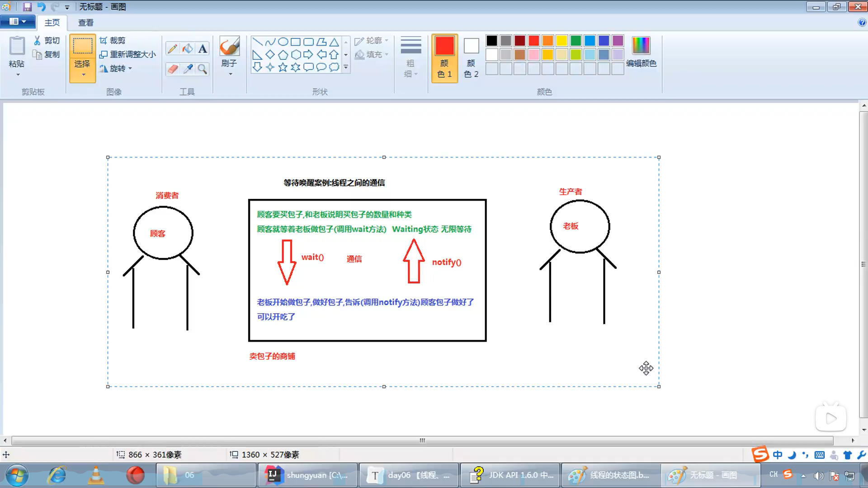Image resolution: width=868 pixels, height=488 pixels.
Task: Open Paint help question mark
Action: pos(862,23)
